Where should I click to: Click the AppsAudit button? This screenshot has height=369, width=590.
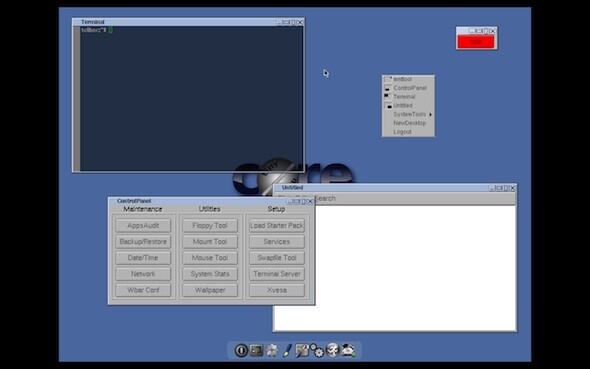point(143,225)
